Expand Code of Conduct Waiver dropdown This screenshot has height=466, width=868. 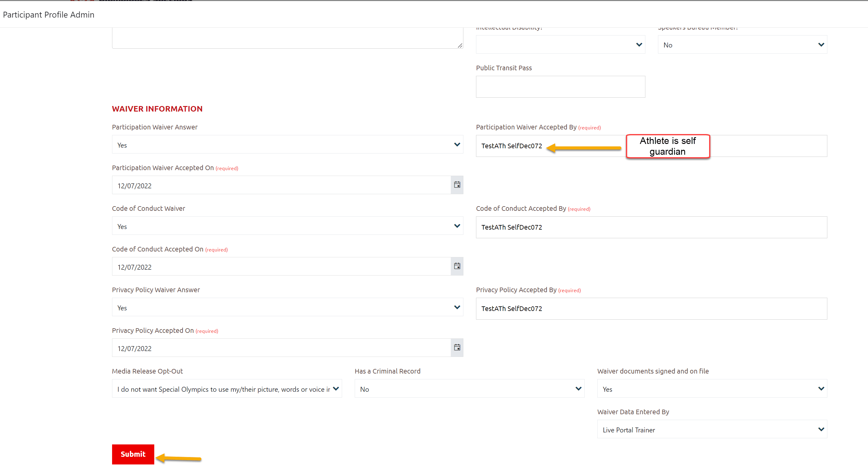287,226
